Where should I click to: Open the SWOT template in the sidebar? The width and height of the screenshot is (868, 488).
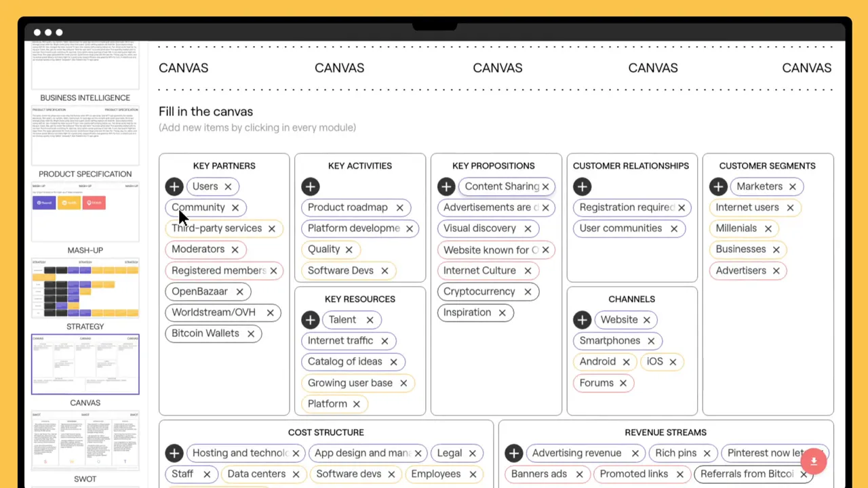(85, 441)
